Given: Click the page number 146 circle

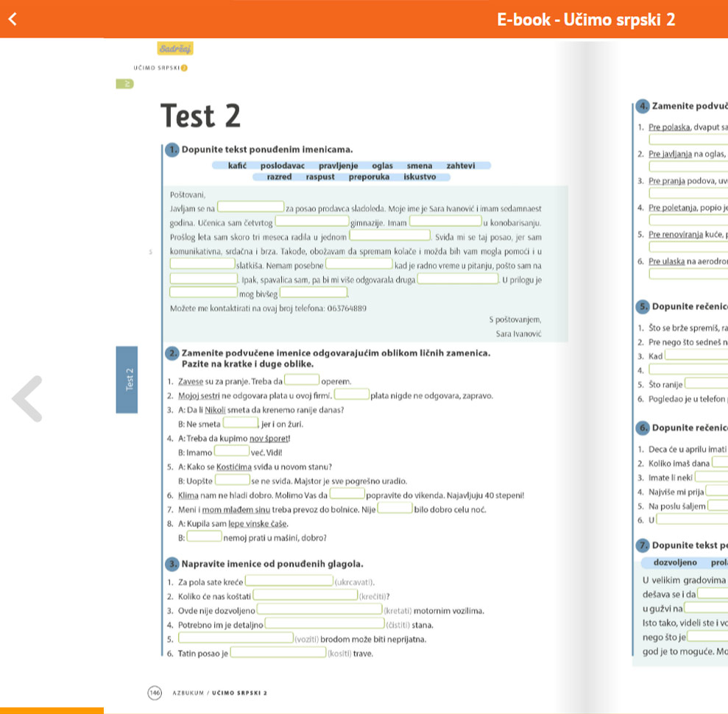Looking at the screenshot, I should (x=155, y=693).
